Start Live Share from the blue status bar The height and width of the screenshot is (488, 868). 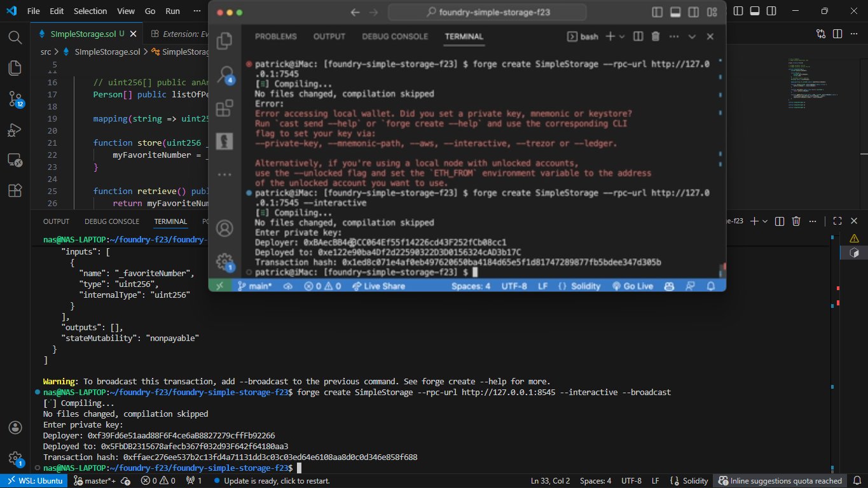378,286
